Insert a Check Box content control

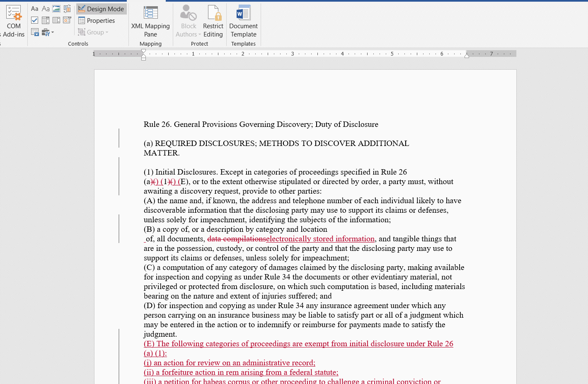coord(34,20)
